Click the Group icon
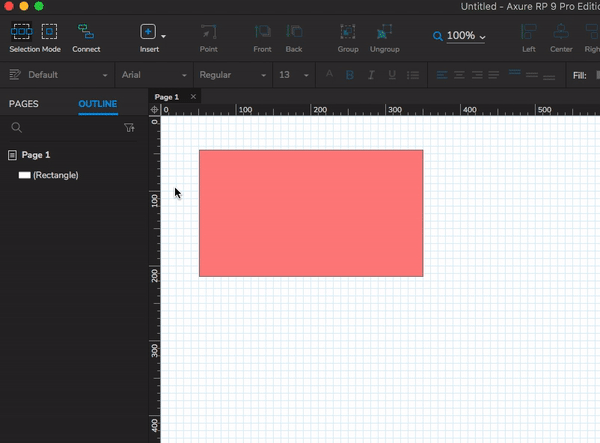Viewport: 600px width, 443px height. click(348, 31)
